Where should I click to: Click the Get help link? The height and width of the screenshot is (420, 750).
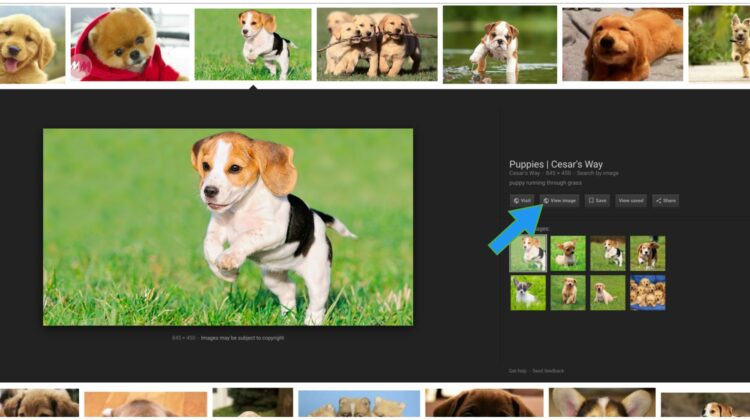pyautogui.click(x=517, y=370)
